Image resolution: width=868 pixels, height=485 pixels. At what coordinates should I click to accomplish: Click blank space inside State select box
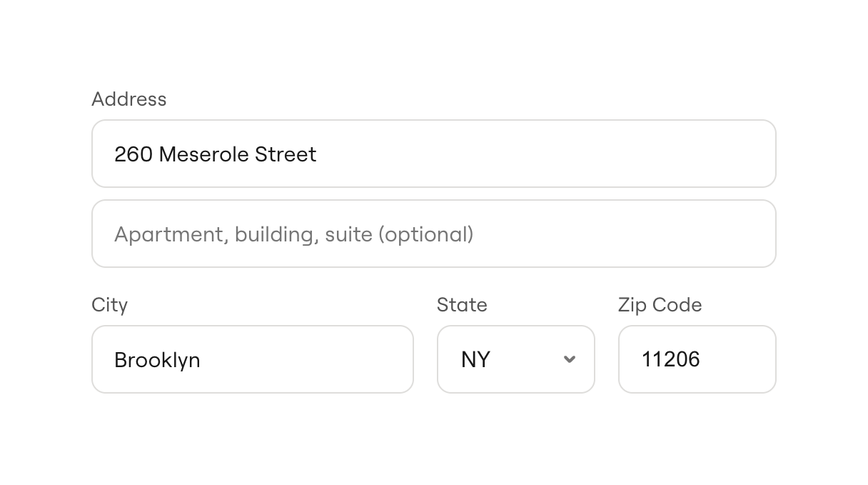(x=527, y=359)
